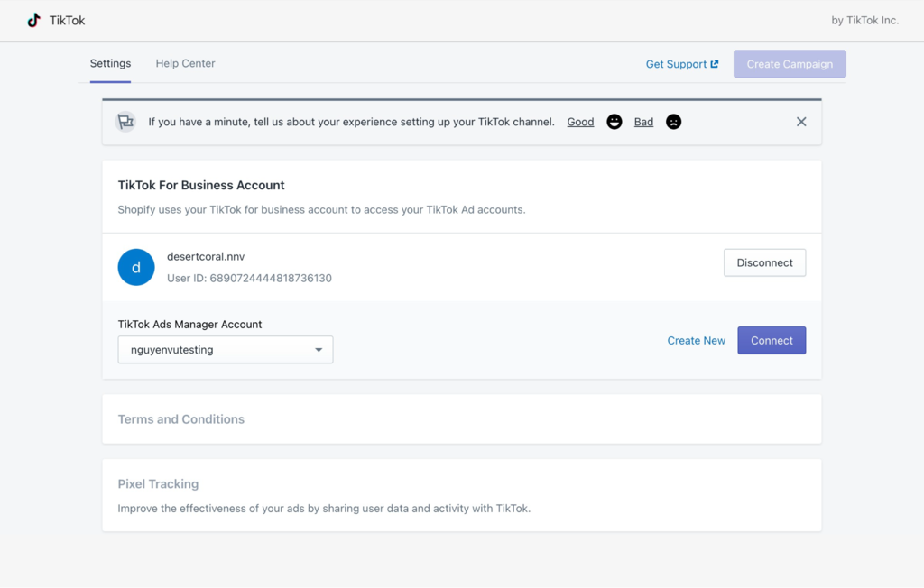
Task: Click the Disconnect button
Action: click(764, 262)
